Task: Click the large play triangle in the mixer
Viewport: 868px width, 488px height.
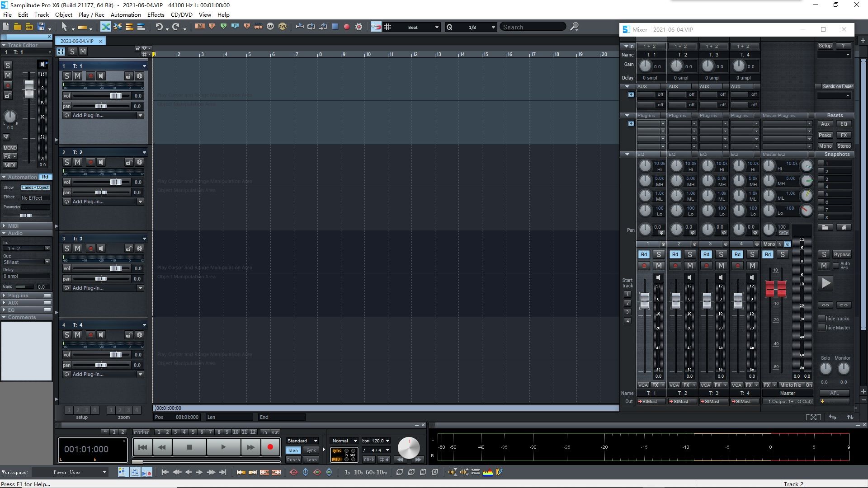Action: (826, 283)
